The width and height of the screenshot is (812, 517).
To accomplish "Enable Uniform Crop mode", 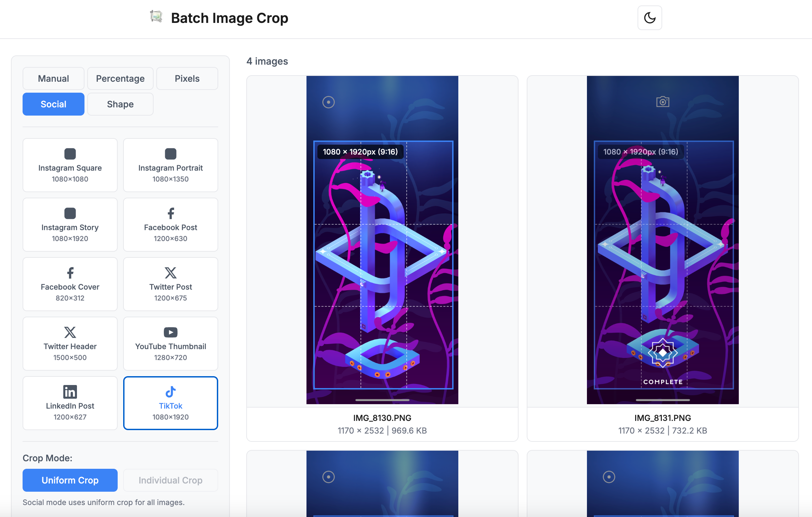I will pyautogui.click(x=70, y=480).
